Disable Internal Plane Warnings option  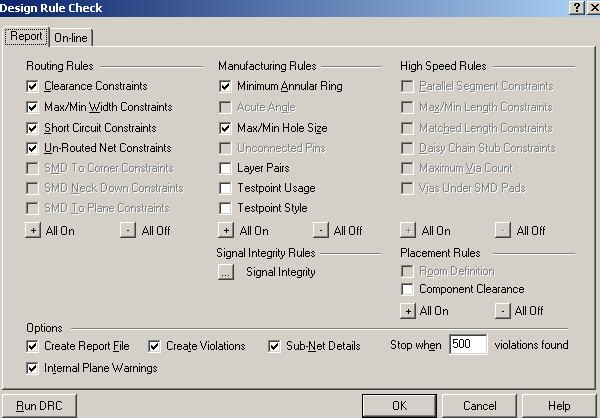coord(34,368)
